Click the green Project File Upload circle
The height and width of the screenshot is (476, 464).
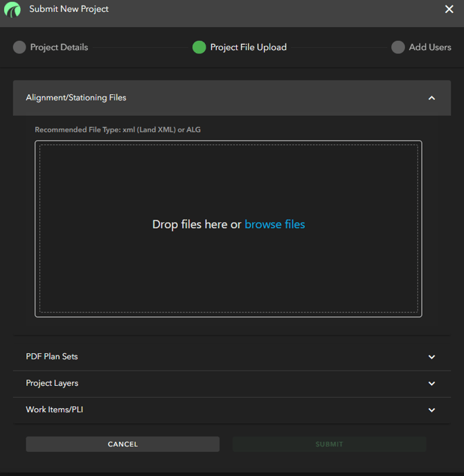tap(199, 47)
